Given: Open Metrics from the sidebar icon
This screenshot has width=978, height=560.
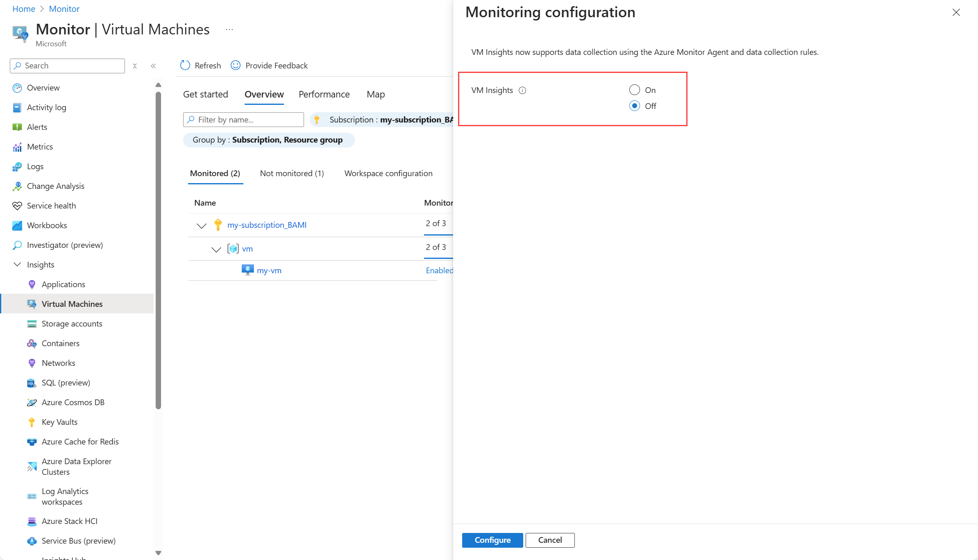Looking at the screenshot, I should (17, 147).
